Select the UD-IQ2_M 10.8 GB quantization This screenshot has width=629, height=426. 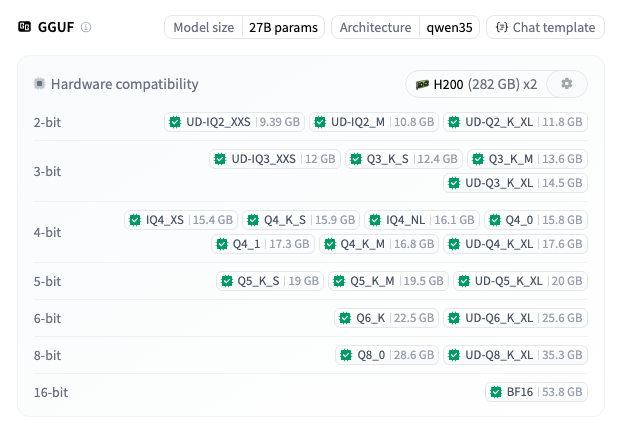point(374,122)
